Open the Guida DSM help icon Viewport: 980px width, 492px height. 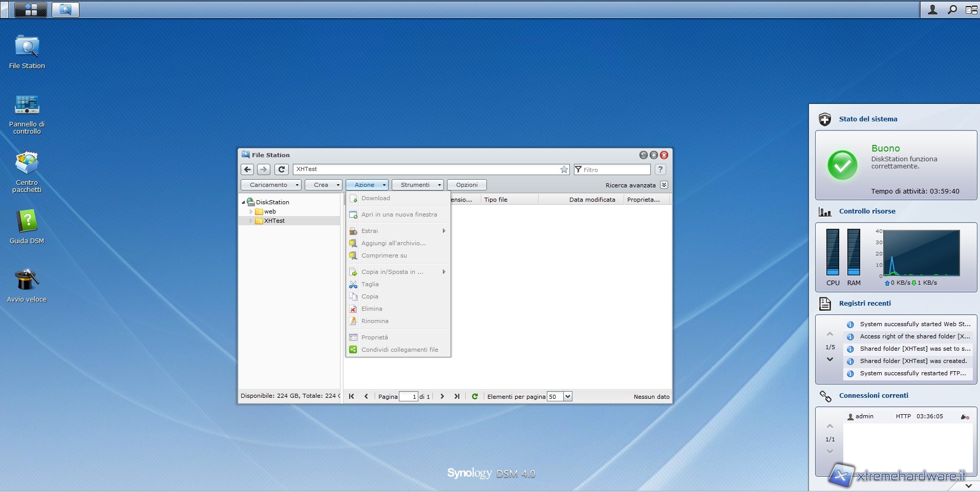27,222
